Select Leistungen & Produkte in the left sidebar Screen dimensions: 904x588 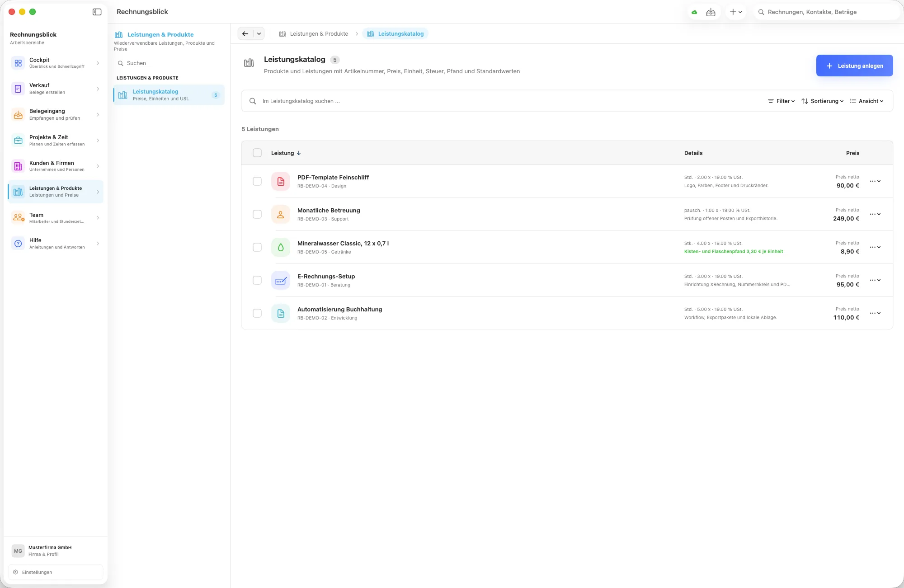click(56, 192)
